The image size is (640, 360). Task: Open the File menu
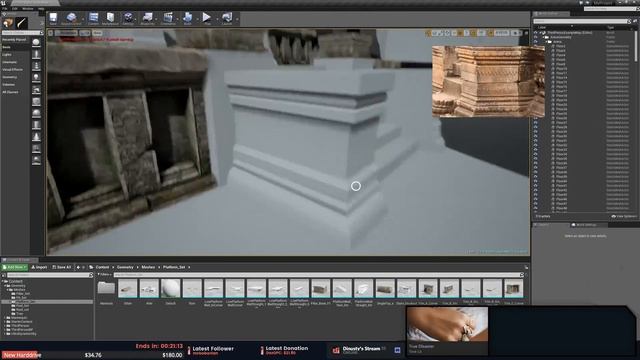point(5,9)
